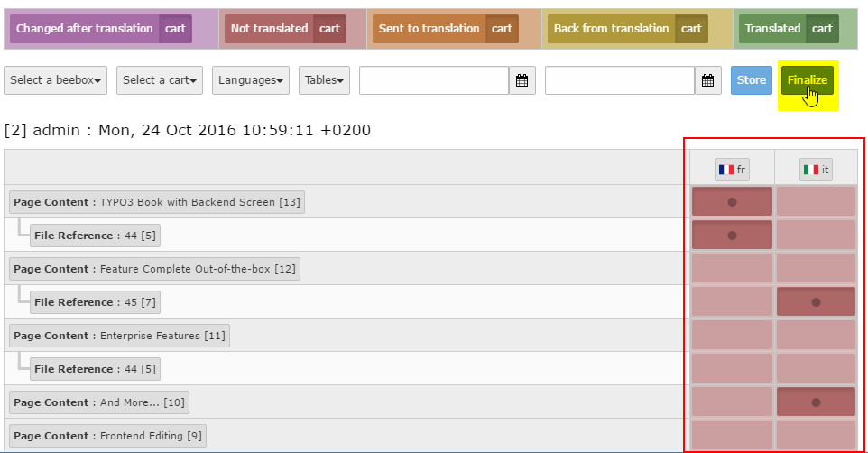Open the Tables dropdown menu
This screenshot has width=868, height=453.
pyautogui.click(x=324, y=80)
